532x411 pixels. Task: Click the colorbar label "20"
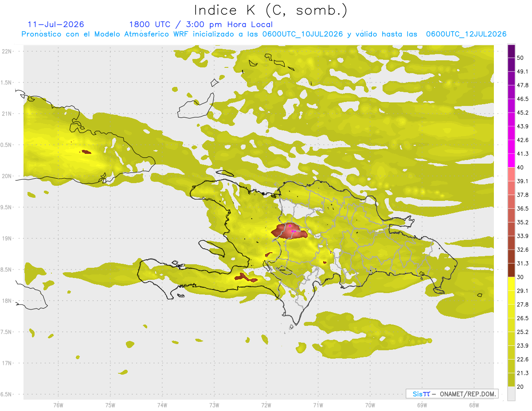(x=520, y=387)
